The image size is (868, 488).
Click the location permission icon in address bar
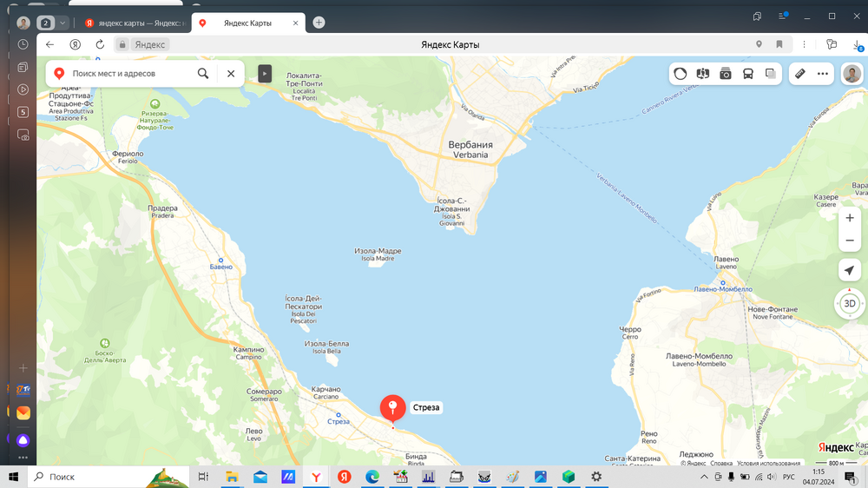[759, 44]
